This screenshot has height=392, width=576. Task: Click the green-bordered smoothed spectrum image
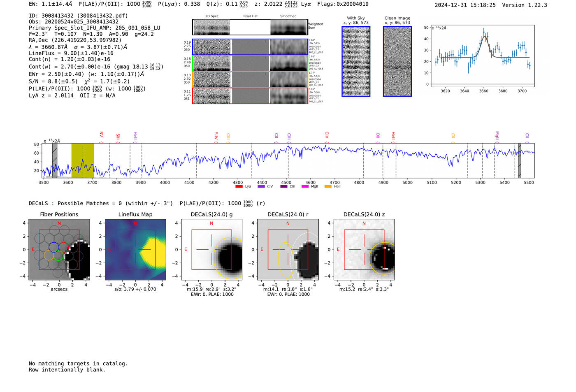[x=289, y=63]
